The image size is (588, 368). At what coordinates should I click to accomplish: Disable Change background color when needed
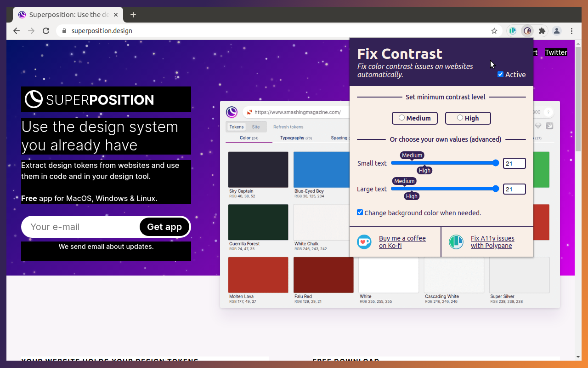click(360, 213)
